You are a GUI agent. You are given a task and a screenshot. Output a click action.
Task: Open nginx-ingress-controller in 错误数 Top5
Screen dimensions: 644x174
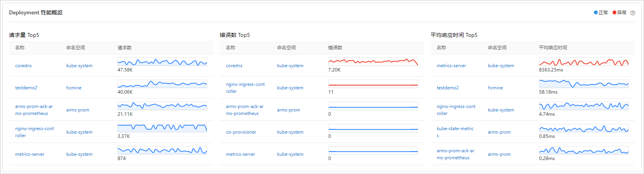(245, 88)
